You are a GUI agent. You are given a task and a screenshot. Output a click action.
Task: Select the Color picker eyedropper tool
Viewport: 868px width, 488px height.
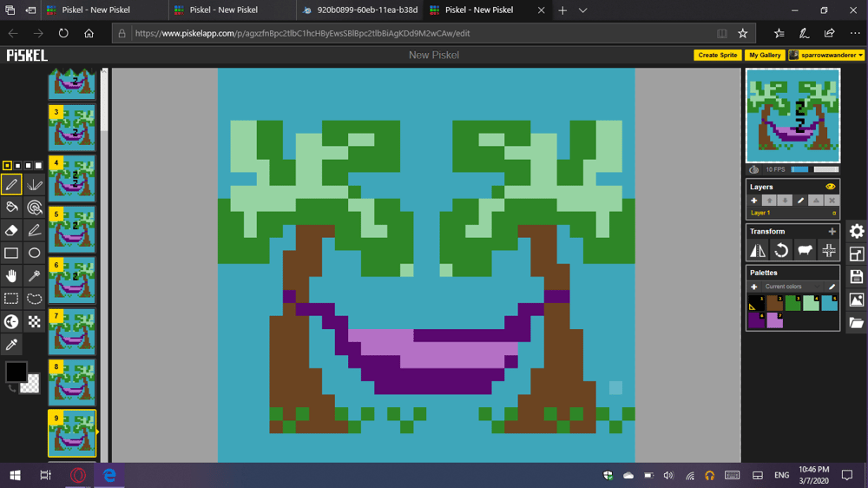tap(11, 345)
